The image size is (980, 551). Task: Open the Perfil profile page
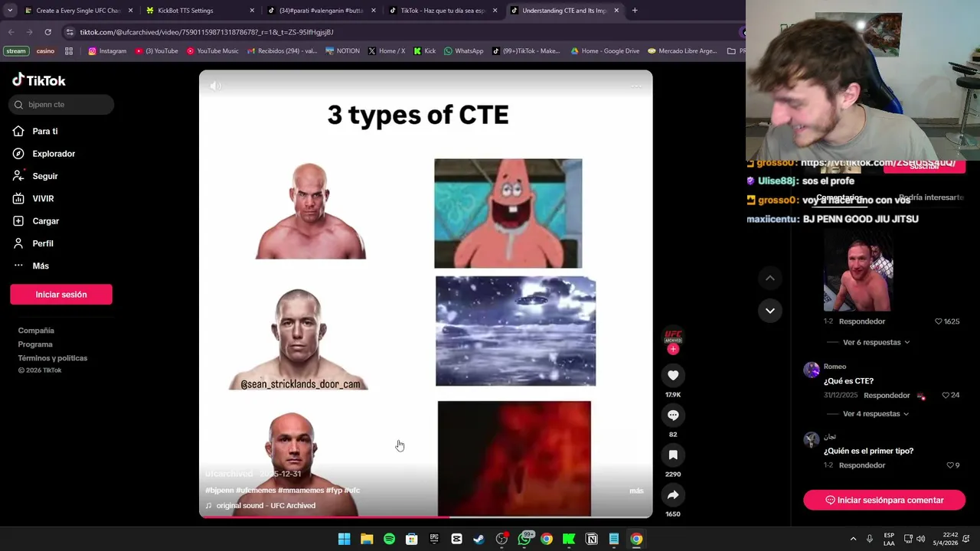point(34,243)
